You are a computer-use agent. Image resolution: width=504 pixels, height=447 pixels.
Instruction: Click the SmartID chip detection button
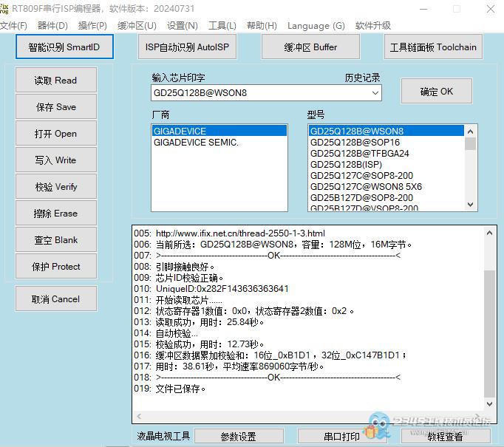[64, 47]
